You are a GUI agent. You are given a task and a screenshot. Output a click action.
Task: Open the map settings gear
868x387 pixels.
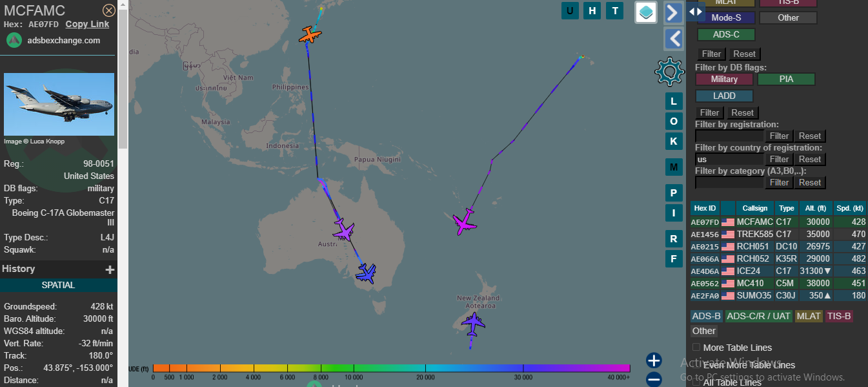click(x=669, y=71)
